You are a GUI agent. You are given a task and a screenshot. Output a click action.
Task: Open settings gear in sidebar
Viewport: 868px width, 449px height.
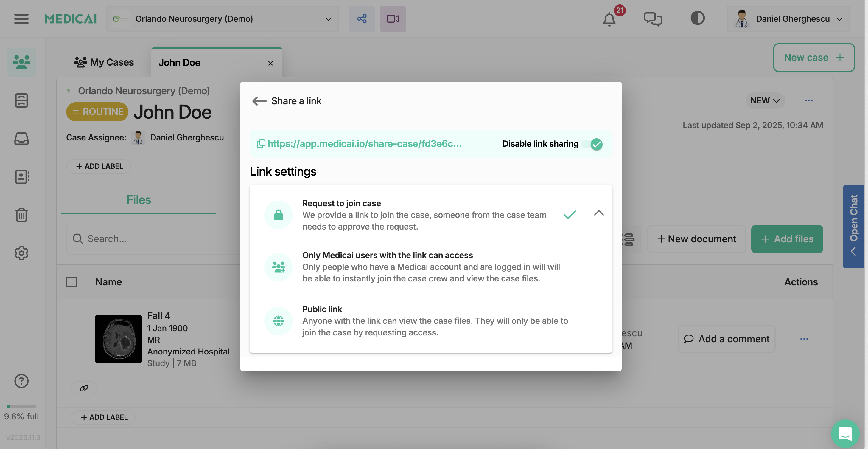[21, 253]
